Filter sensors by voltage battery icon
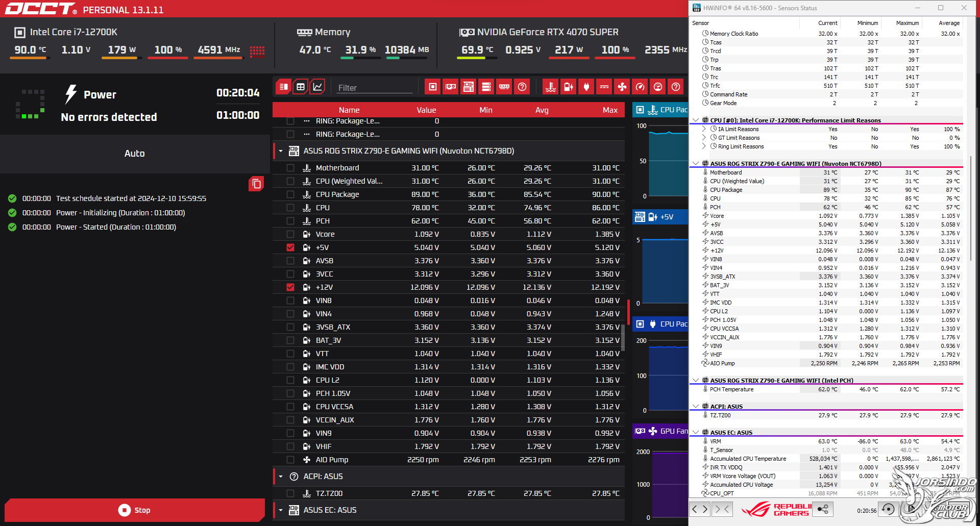980x526 pixels. [569, 87]
